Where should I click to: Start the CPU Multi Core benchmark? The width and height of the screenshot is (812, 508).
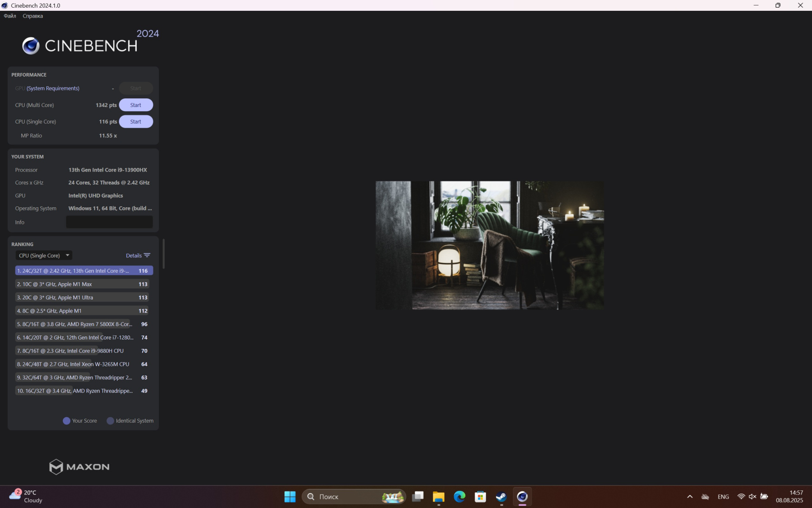click(x=136, y=105)
